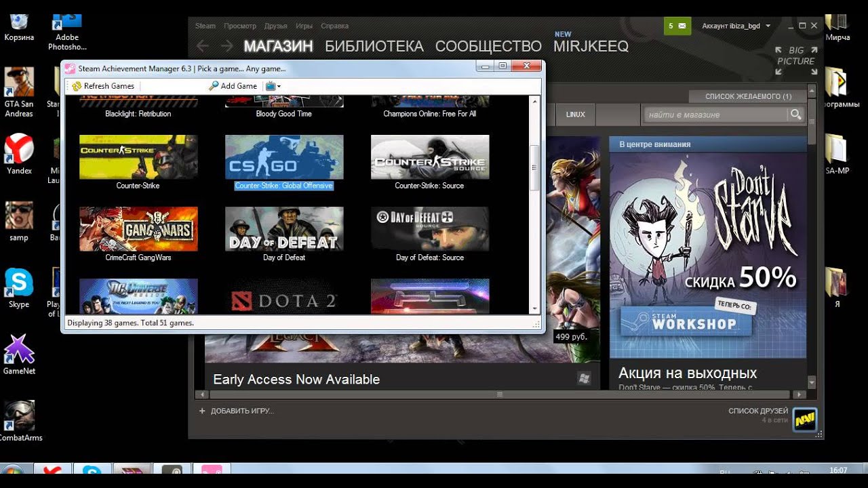Viewport: 868px width, 488px height.
Task: Click the samp desktop icon
Action: 19,222
